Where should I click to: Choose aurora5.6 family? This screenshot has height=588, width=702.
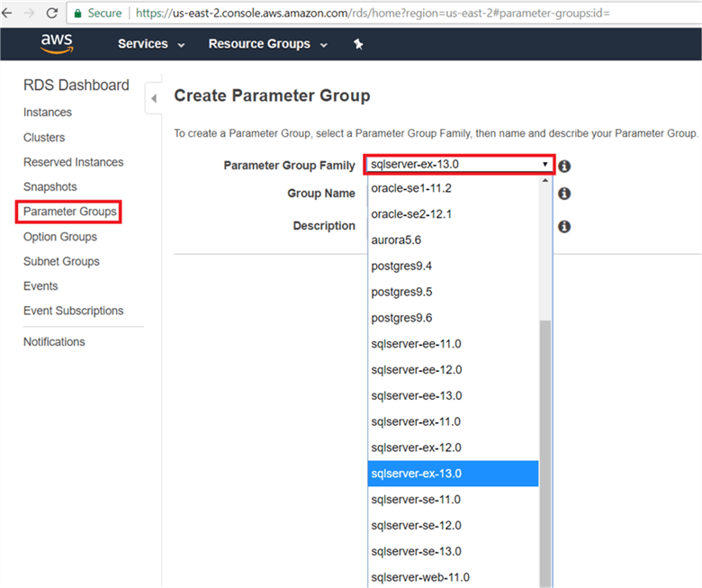(x=453, y=240)
